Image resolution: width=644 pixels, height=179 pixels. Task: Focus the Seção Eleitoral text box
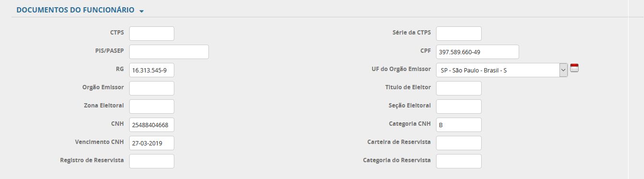click(x=459, y=107)
